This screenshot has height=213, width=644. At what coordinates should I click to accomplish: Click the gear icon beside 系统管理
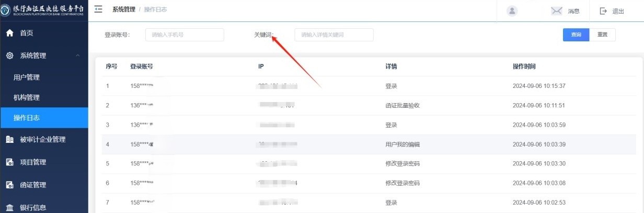[9, 55]
